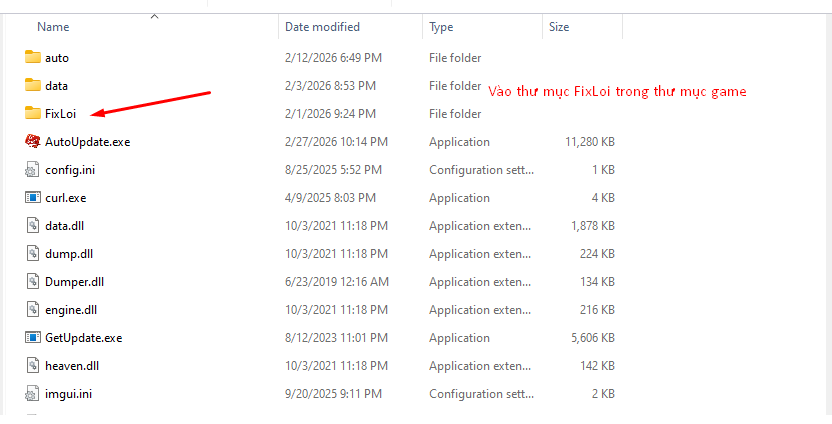The width and height of the screenshot is (832, 424).
Task: Click FixLoi's 2/1/2026 9:24 PM date
Action: [x=330, y=114]
